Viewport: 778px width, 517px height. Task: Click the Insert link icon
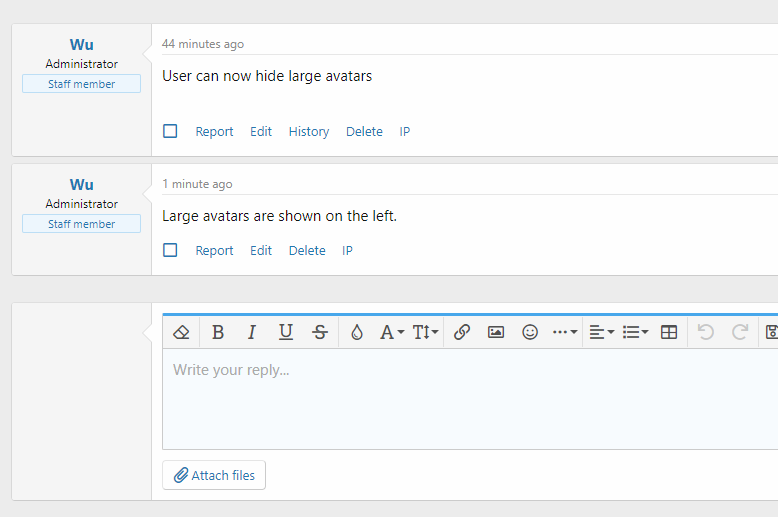point(462,332)
